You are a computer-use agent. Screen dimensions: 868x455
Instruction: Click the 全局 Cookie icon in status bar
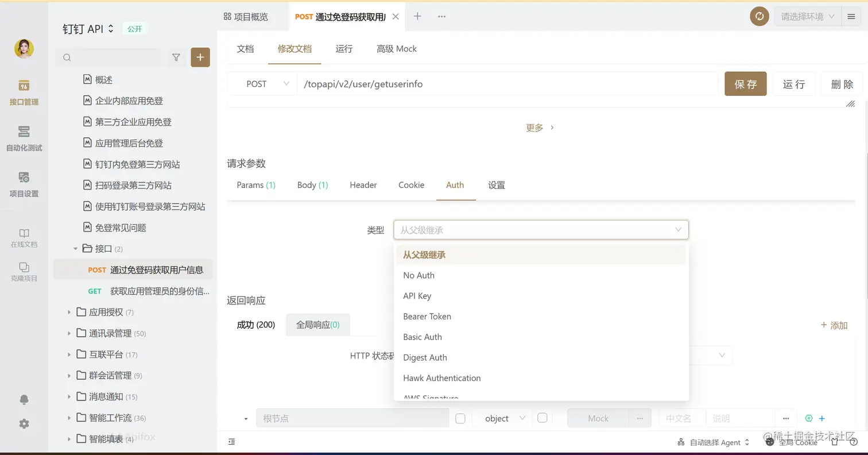tap(770, 442)
